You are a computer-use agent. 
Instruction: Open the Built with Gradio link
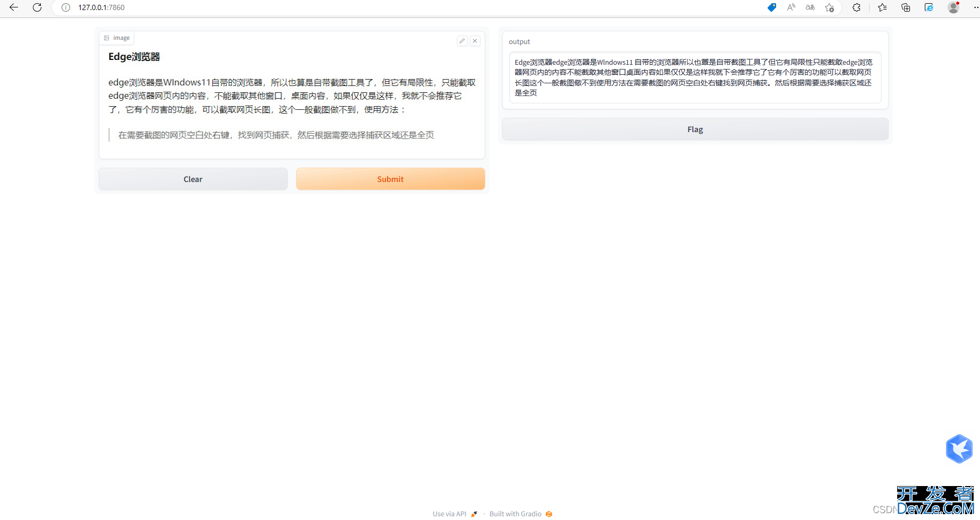coord(521,514)
